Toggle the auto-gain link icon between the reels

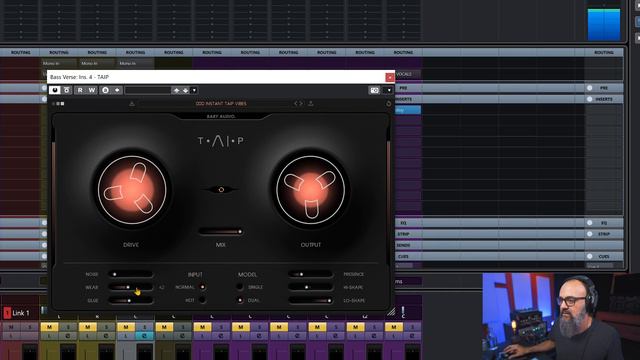pyautogui.click(x=221, y=189)
